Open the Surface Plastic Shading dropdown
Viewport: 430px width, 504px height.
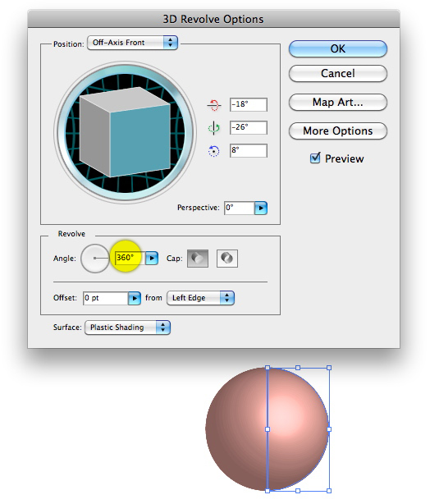click(127, 328)
